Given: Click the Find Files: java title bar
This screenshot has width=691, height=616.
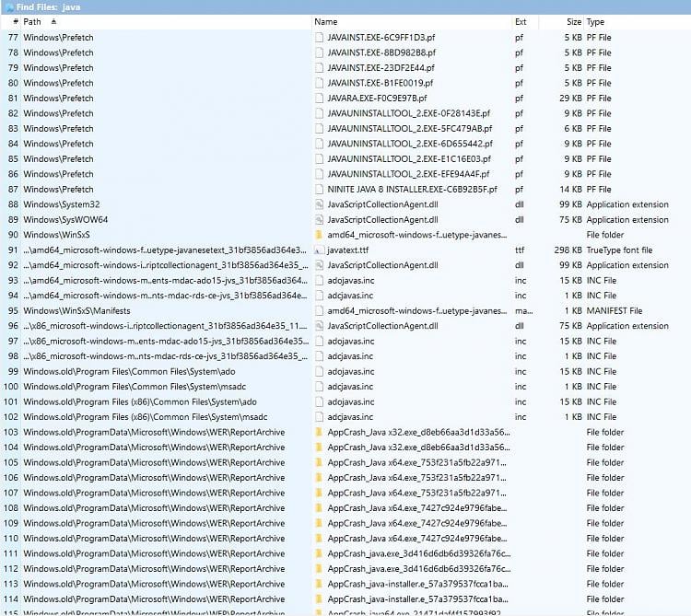Looking at the screenshot, I should (345, 7).
